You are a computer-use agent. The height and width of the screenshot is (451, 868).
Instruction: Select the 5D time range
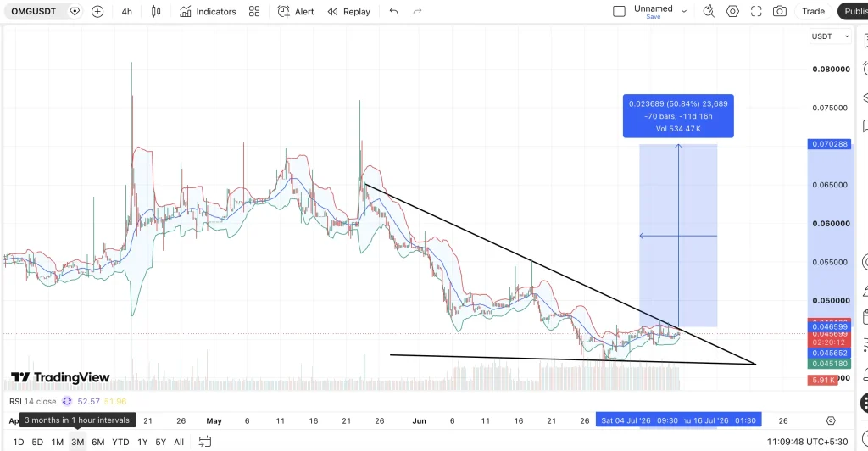click(x=37, y=442)
